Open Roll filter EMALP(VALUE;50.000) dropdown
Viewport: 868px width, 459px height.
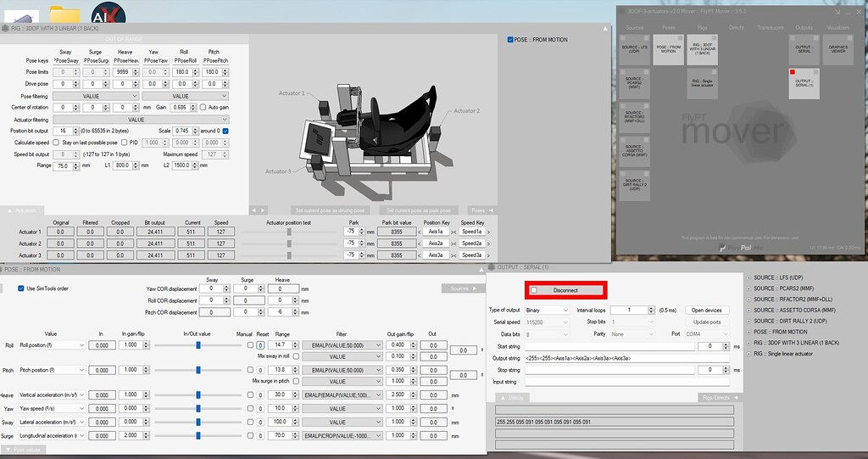342,344
